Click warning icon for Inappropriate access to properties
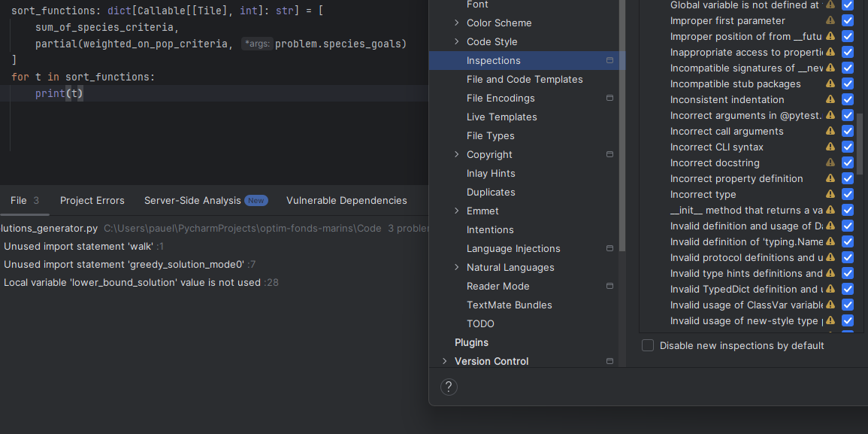 point(830,52)
